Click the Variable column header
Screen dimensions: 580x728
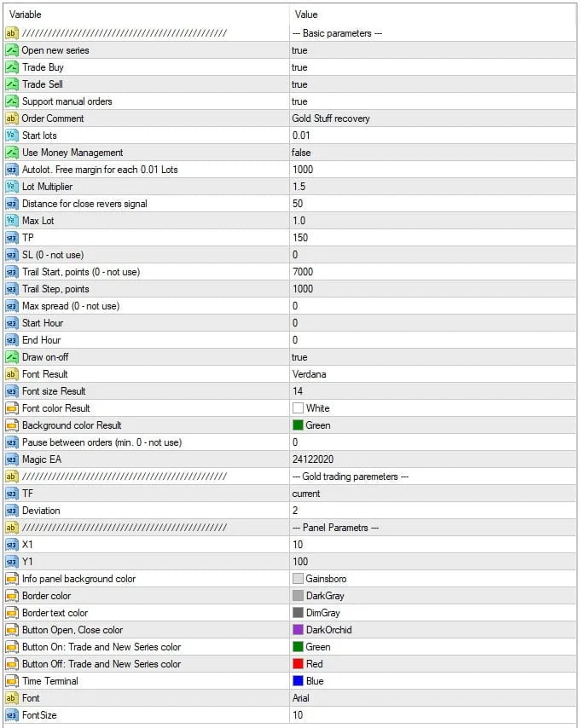point(26,14)
